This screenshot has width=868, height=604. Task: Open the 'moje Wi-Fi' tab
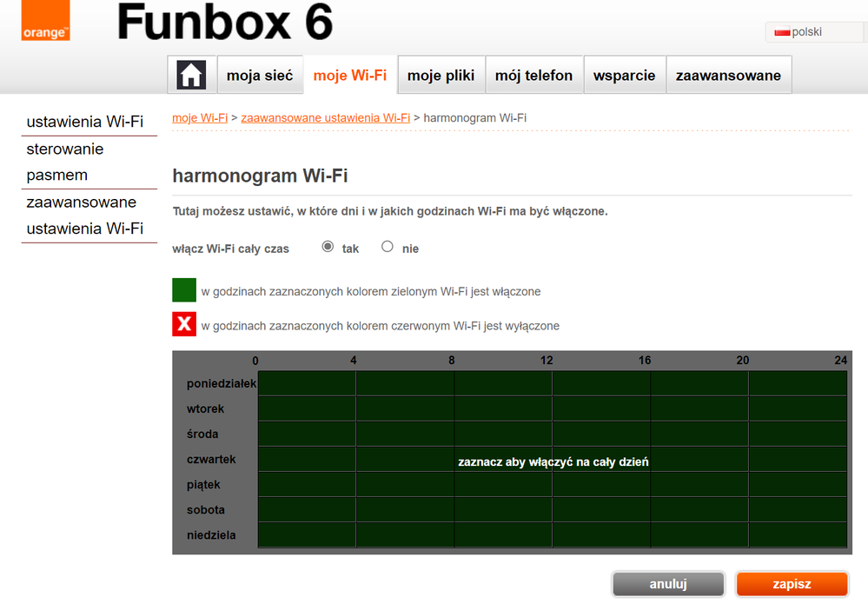[x=350, y=75]
